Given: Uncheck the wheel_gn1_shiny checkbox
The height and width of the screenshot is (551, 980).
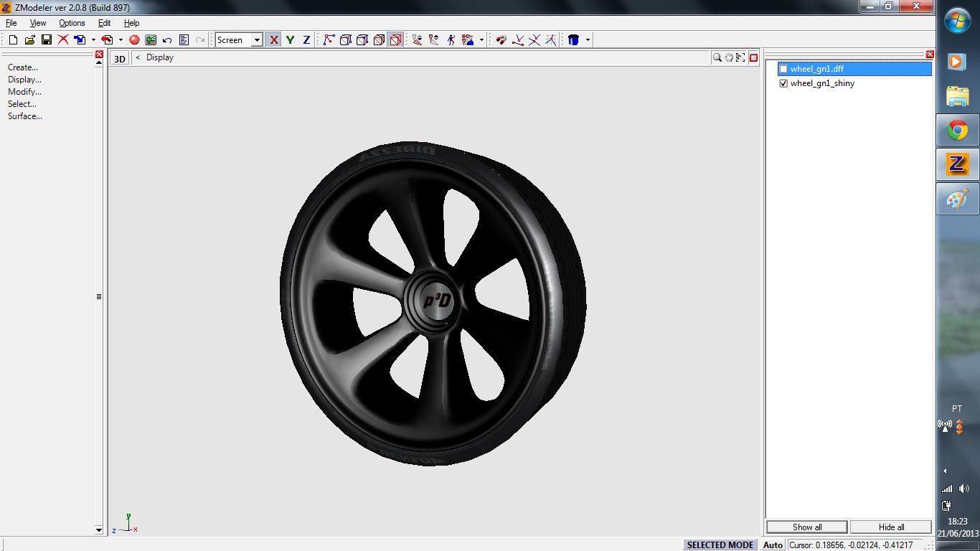Looking at the screenshot, I should (x=783, y=83).
